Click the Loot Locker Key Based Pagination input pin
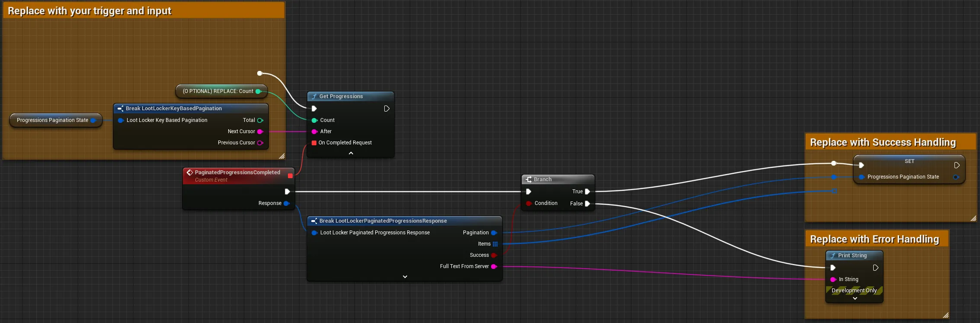 121,120
